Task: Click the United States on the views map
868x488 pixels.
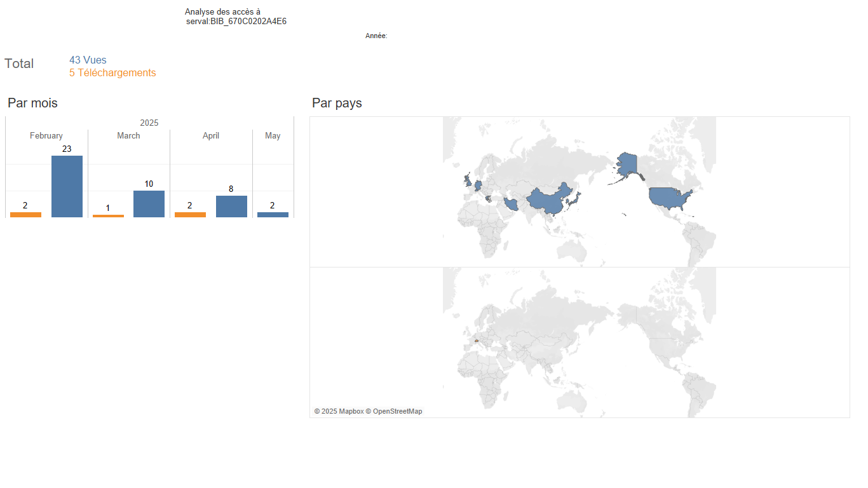Action: click(x=670, y=198)
